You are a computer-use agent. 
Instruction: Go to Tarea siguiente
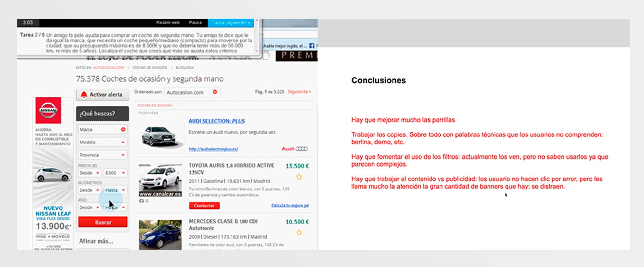231,23
